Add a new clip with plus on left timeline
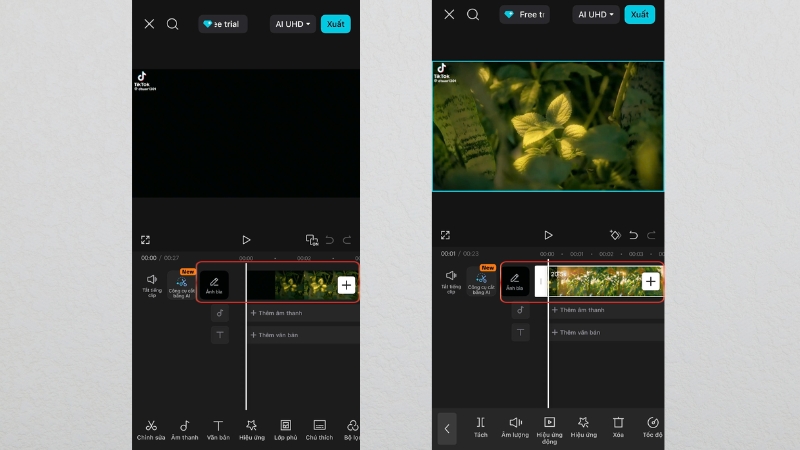 click(x=346, y=285)
